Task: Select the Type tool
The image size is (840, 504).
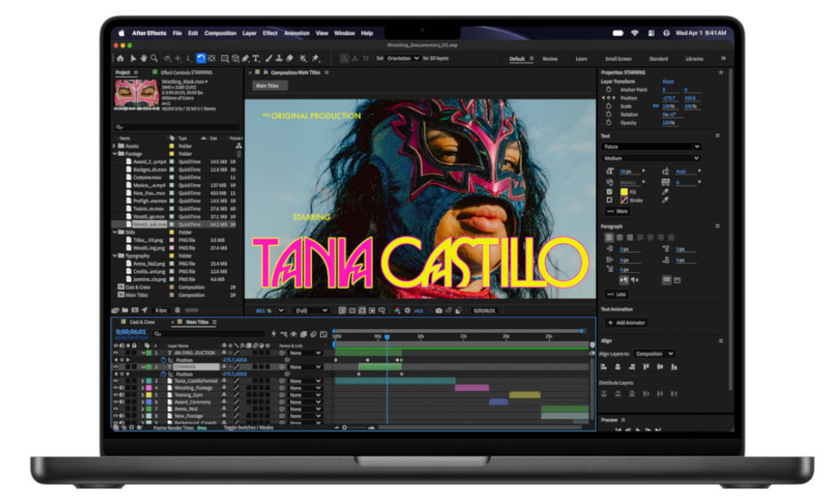Action: pyautogui.click(x=256, y=59)
